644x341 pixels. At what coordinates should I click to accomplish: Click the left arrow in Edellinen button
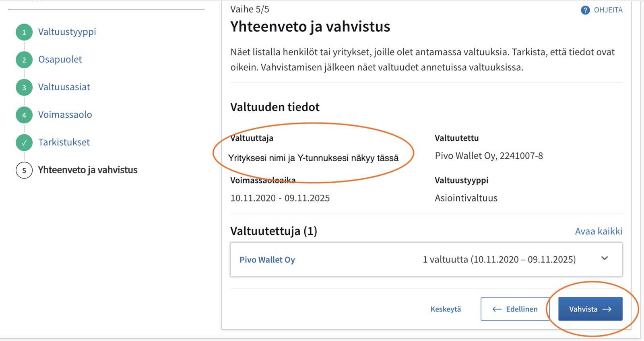pos(497,309)
